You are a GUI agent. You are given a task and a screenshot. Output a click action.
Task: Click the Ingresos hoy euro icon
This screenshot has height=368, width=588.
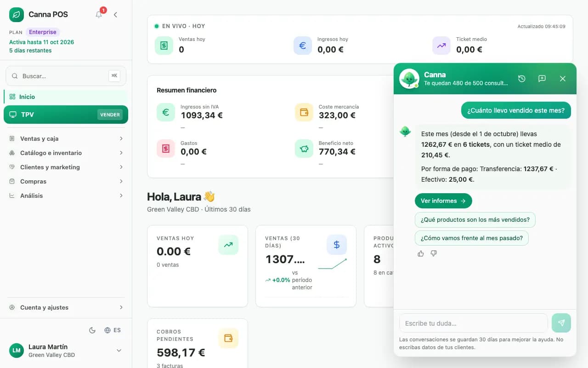[x=303, y=46]
